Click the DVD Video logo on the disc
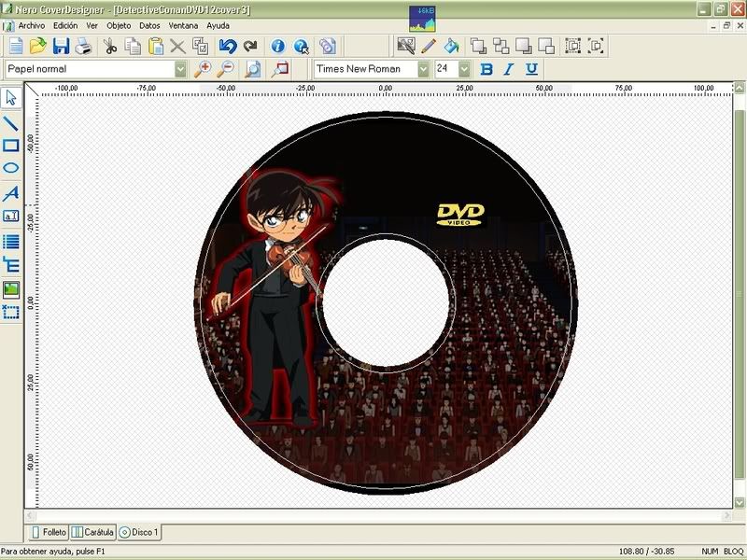 [459, 214]
